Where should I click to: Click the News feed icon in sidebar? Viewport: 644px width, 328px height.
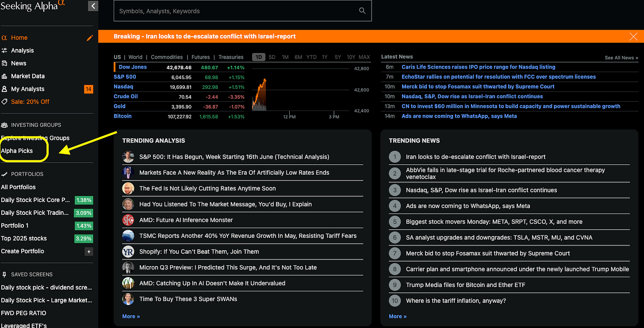(x=4, y=63)
